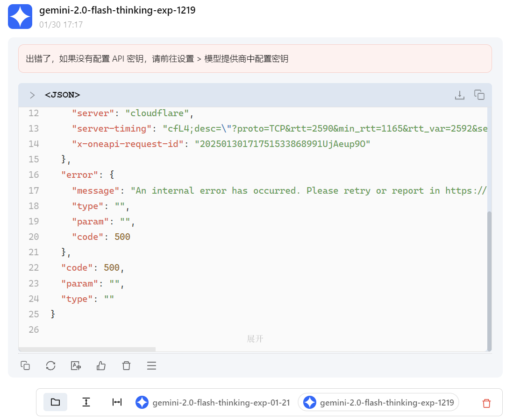Screen dimensions: 506x420
Task: Download the JSON code block
Action: pyautogui.click(x=460, y=95)
